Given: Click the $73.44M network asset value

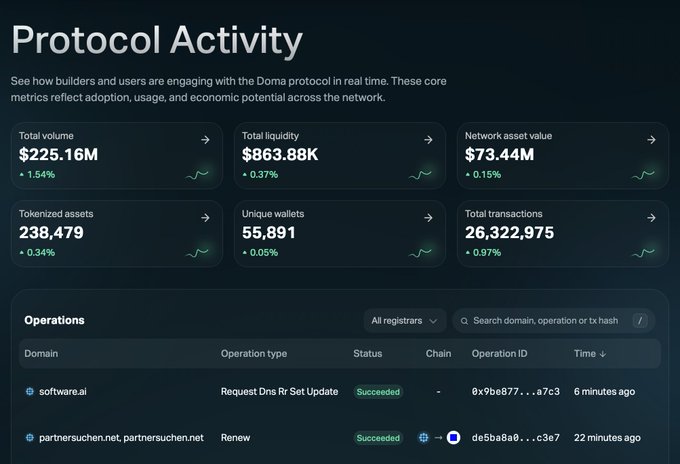Looking at the screenshot, I should [499, 154].
